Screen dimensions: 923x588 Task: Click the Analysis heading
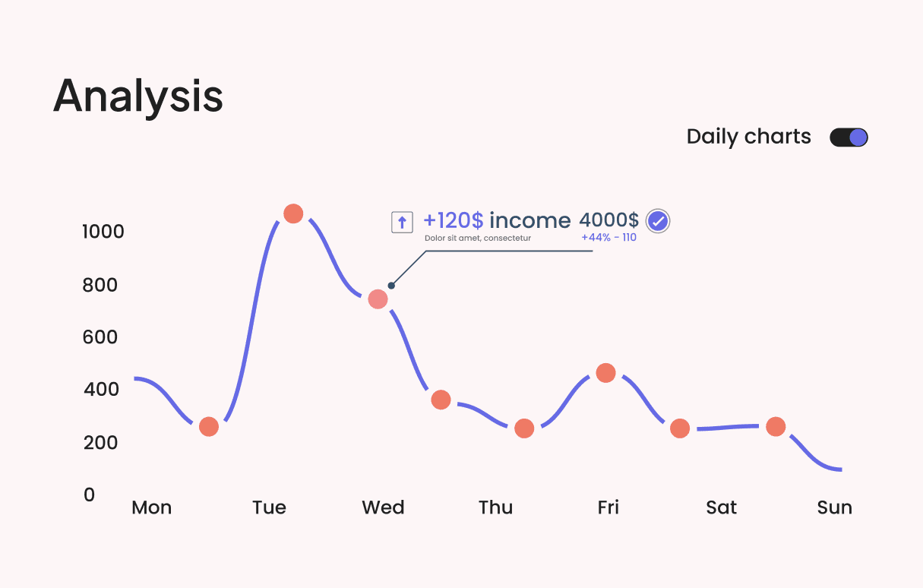[138, 96]
